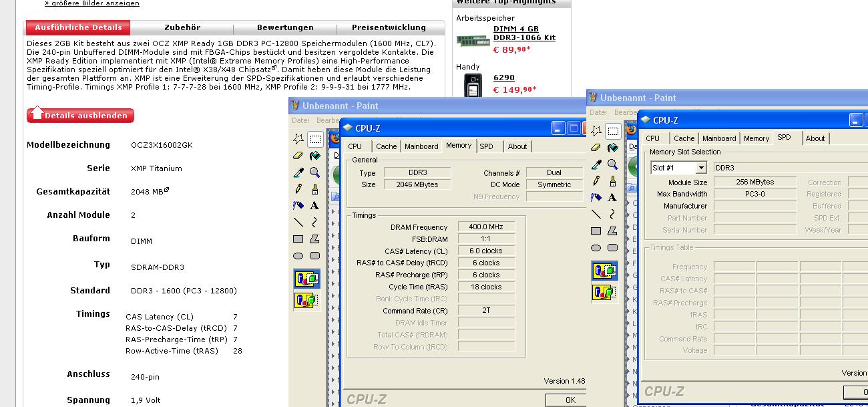
Task: Switch to Cache tab in CPU-Z Memory window
Action: pos(386,146)
